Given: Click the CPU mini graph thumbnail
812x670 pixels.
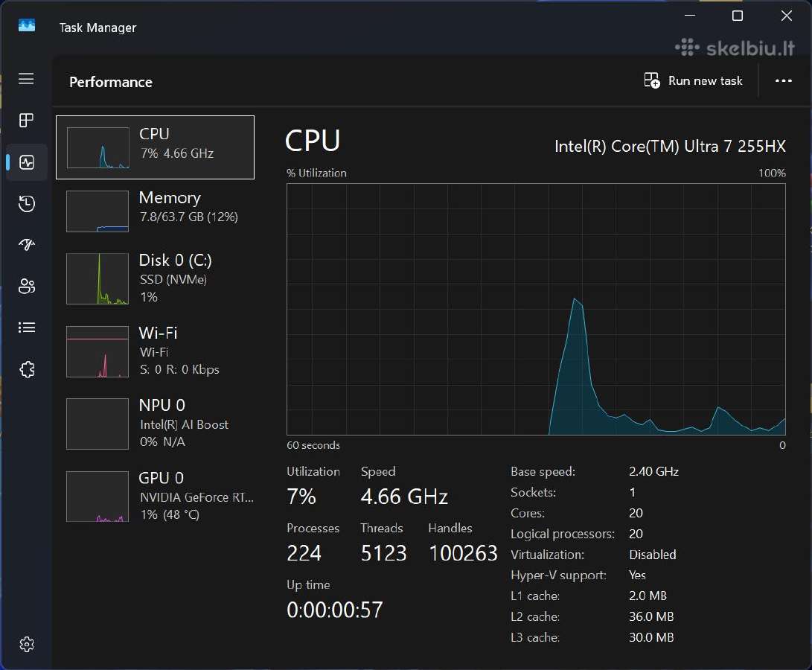Looking at the screenshot, I should click(98, 147).
